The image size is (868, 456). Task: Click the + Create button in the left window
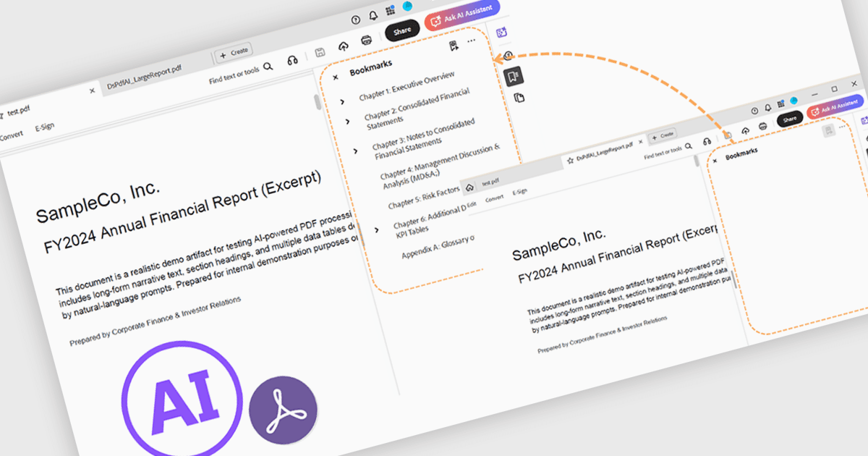pyautogui.click(x=234, y=52)
